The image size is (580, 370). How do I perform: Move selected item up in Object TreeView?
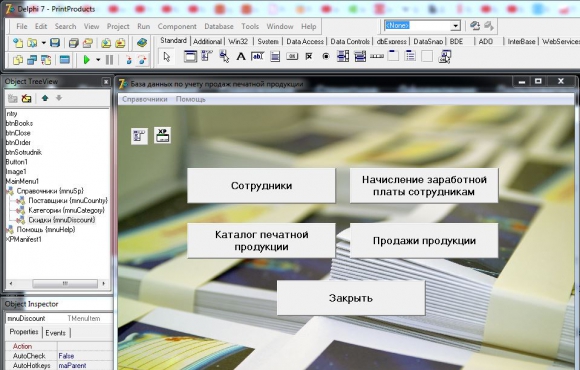point(45,98)
